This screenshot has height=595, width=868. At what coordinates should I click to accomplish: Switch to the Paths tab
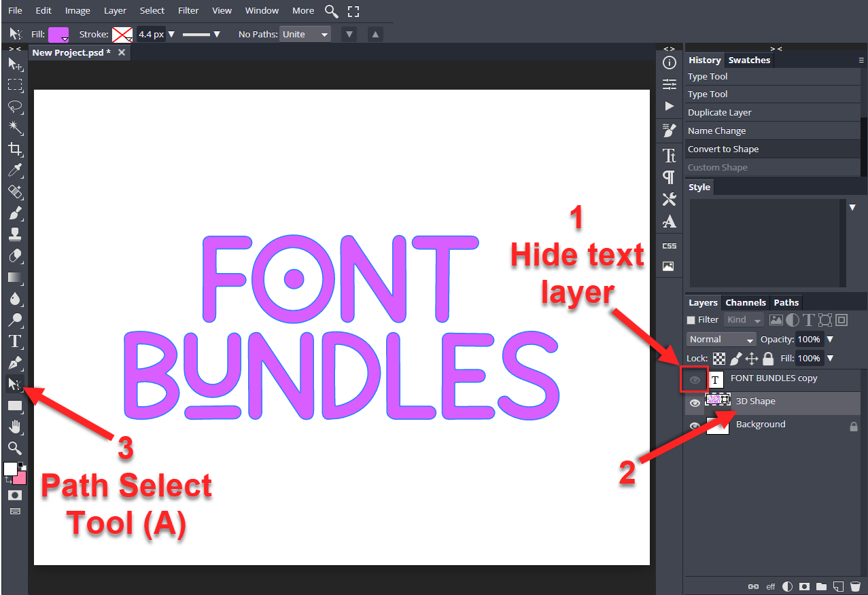(786, 303)
